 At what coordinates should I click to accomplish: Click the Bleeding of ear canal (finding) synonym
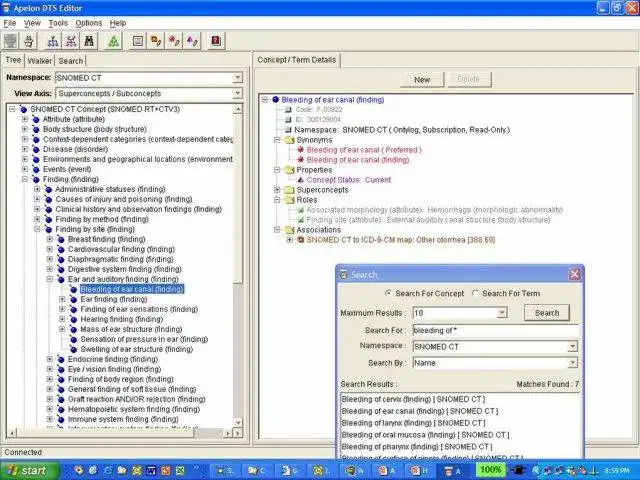click(x=358, y=160)
